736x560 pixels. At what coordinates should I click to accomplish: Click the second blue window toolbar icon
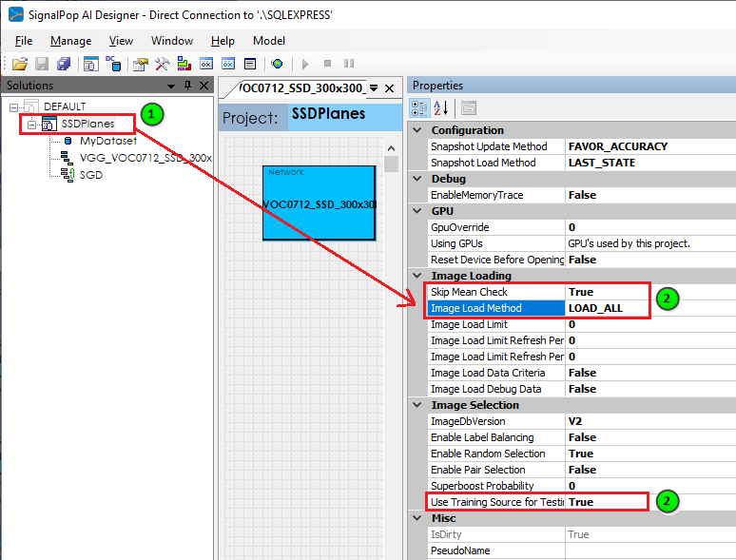[x=228, y=64]
